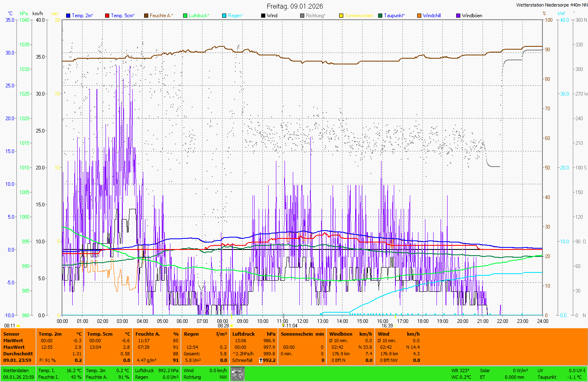This screenshot has height=382, width=588.
Task: Click the moon icon beside 08:11
Action: 18,326
